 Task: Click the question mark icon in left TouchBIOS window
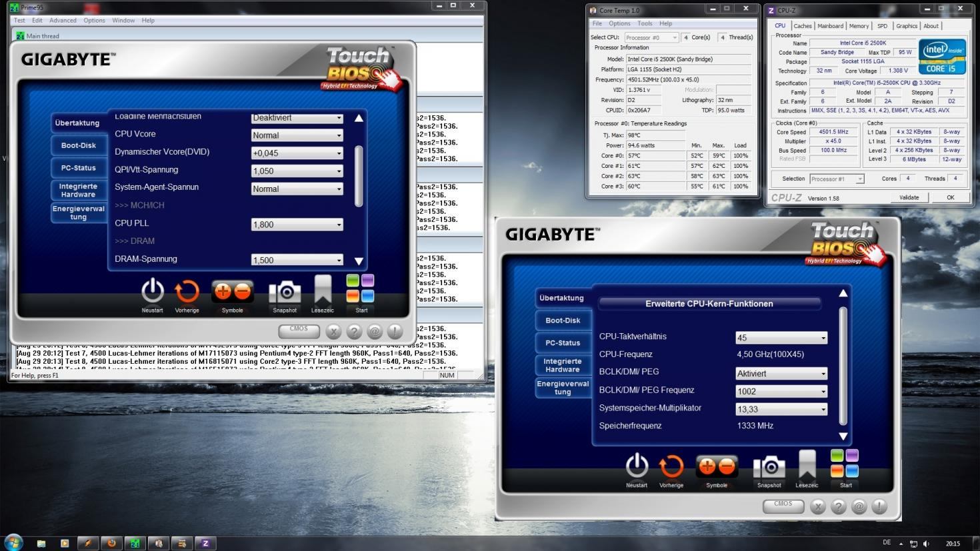coord(354,331)
